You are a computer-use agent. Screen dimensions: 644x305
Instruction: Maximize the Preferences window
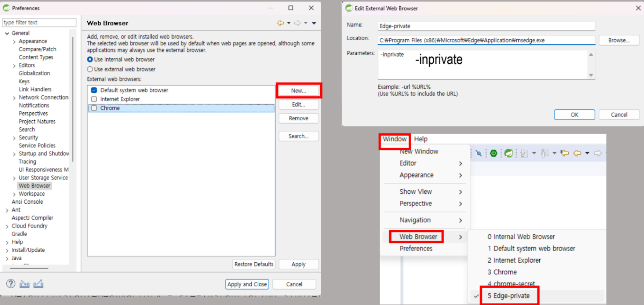[290, 8]
